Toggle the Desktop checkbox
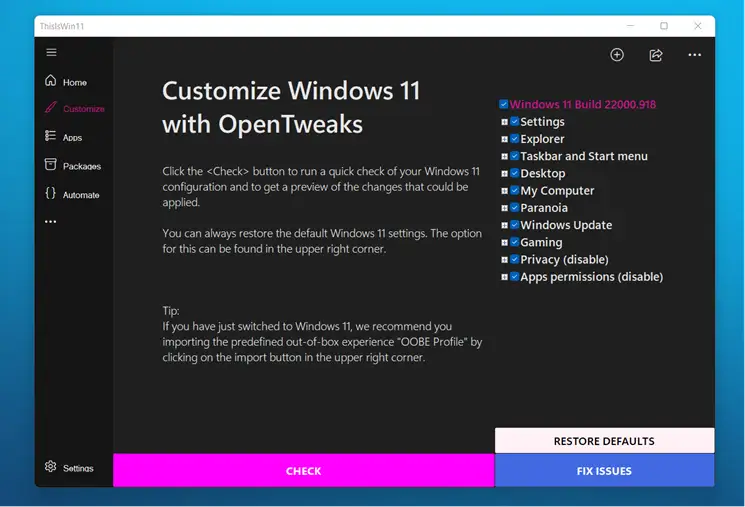The image size is (745, 507). pos(515,173)
